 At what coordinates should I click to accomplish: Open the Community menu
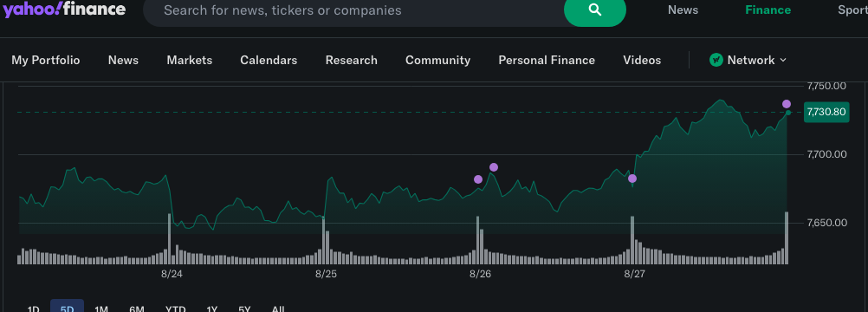click(x=437, y=60)
